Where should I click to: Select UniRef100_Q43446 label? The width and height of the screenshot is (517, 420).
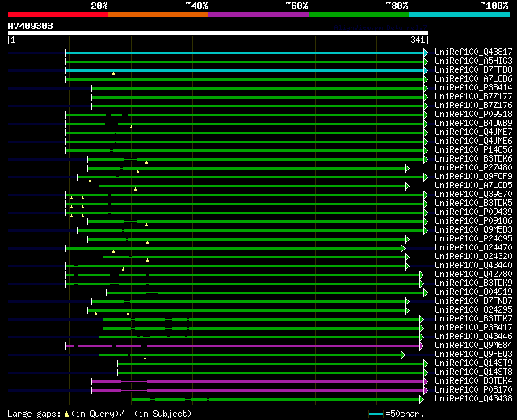click(473, 337)
